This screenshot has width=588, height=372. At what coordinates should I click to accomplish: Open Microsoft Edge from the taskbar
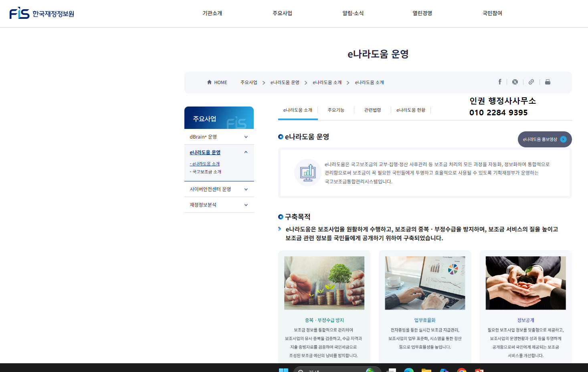(x=409, y=370)
